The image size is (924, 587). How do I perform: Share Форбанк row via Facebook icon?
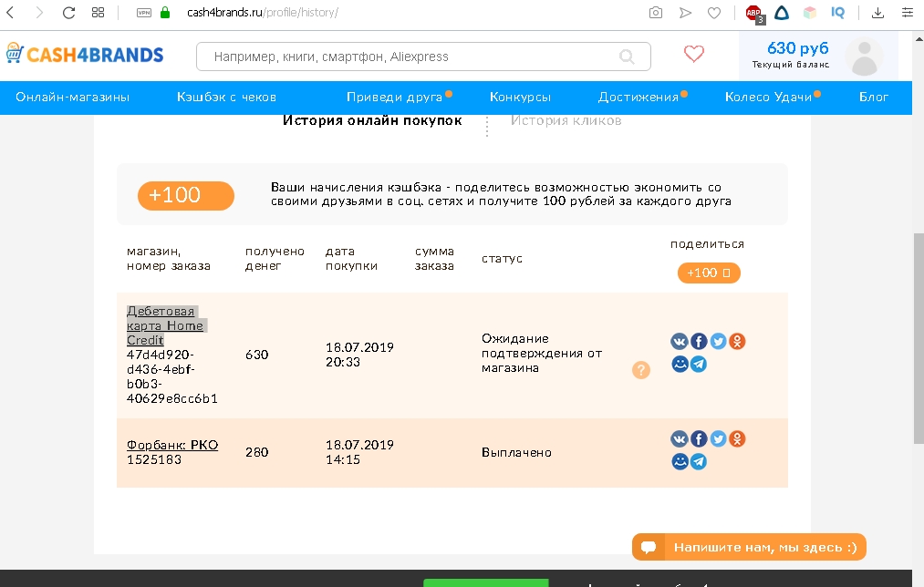click(x=699, y=439)
